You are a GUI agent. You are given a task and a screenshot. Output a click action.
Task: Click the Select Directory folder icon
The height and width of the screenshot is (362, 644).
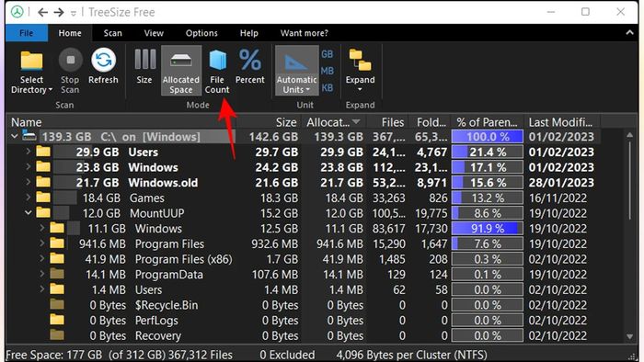(31, 61)
